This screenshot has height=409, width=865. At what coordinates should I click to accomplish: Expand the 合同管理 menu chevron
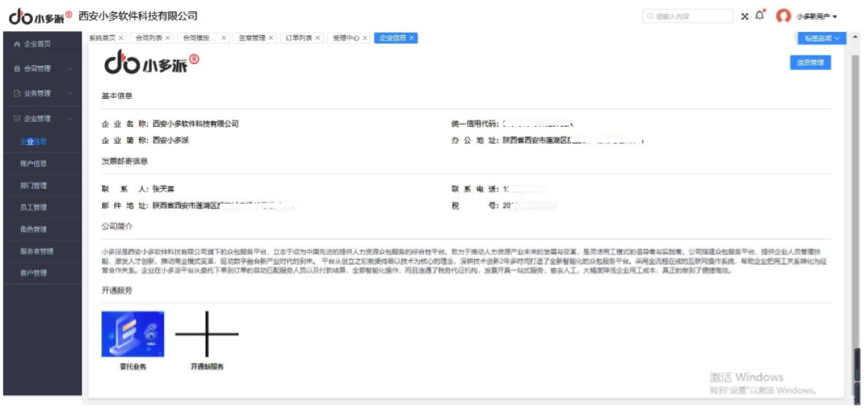tap(70, 69)
